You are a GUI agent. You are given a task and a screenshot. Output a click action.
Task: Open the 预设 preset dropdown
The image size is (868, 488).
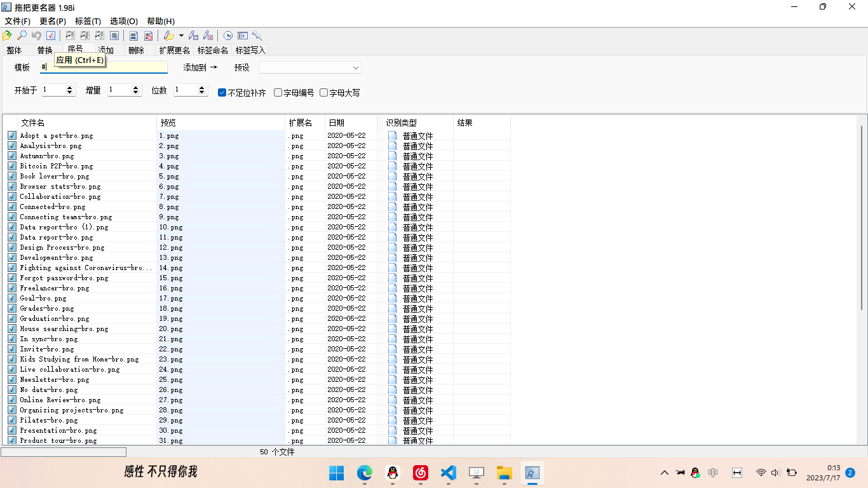(x=355, y=67)
